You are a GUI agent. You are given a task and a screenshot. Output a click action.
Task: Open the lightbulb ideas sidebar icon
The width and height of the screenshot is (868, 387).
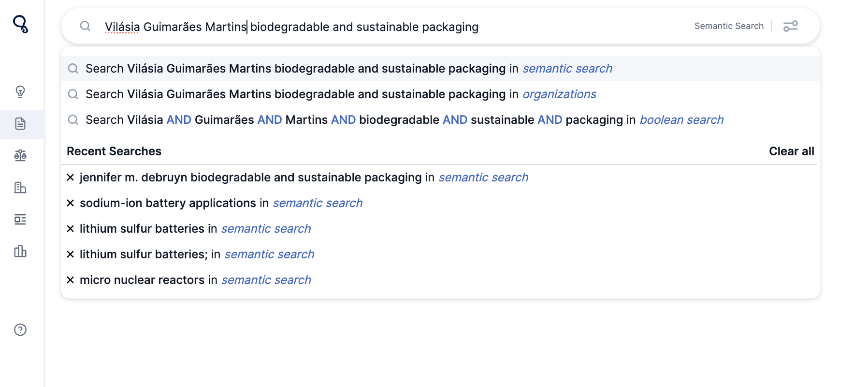[20, 91]
